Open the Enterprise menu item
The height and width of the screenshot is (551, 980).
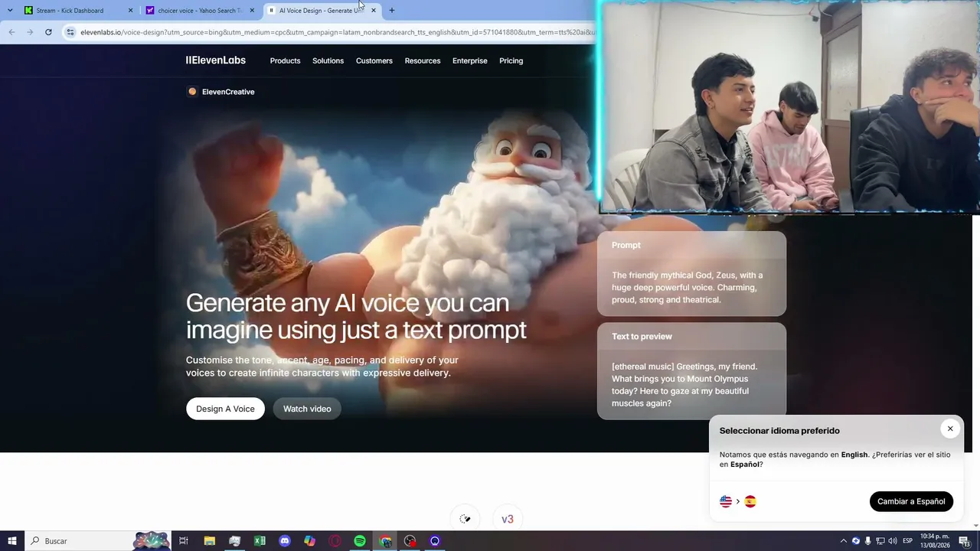pos(470,60)
